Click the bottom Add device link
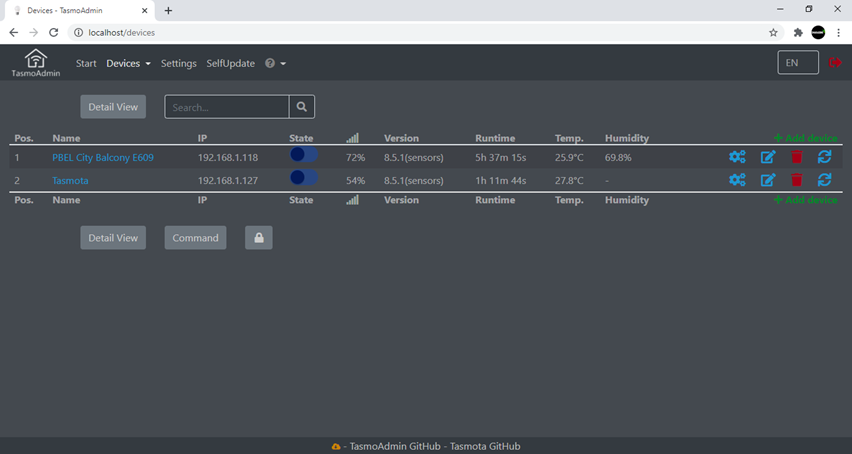The image size is (852, 454). 805,200
